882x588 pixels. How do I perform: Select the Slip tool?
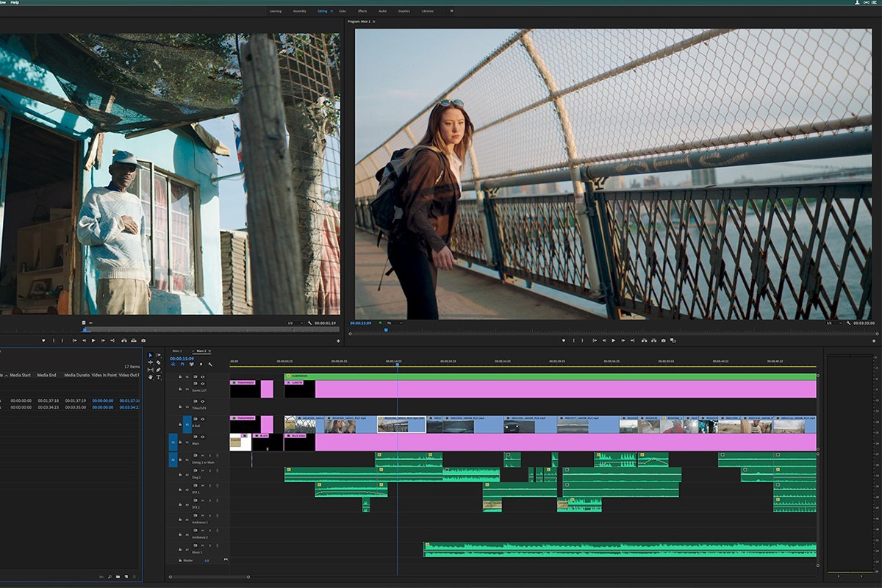[150, 370]
